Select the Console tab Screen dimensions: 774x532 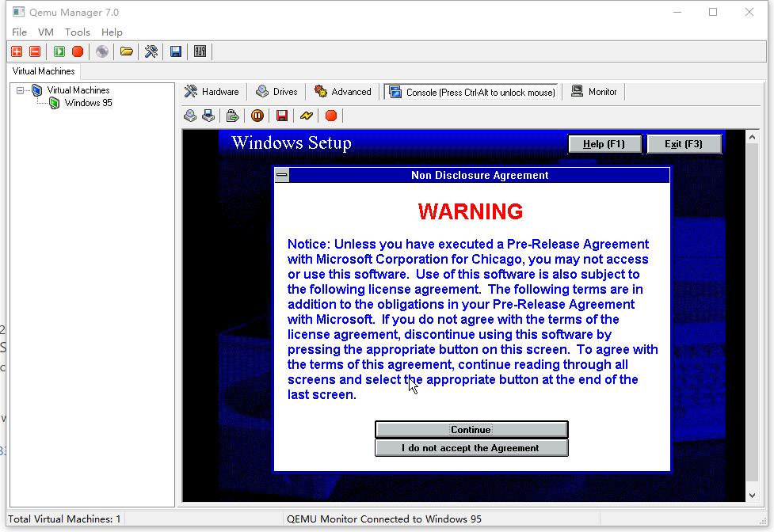472,92
